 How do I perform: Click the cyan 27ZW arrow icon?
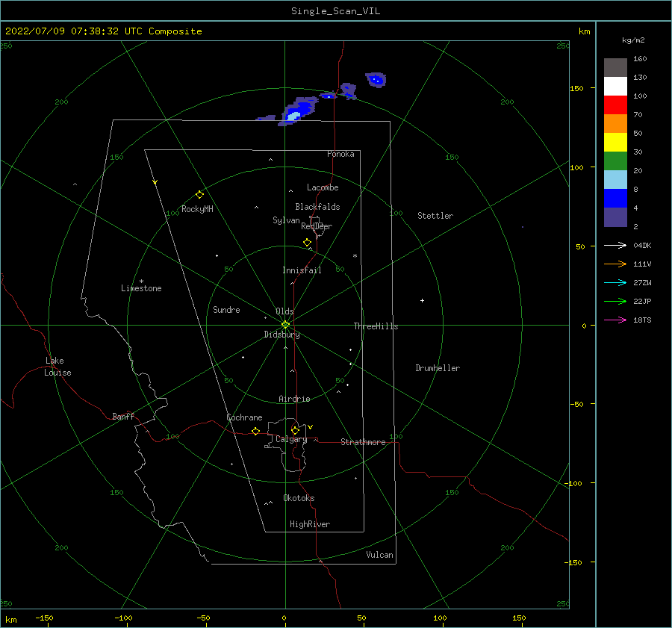coord(615,282)
